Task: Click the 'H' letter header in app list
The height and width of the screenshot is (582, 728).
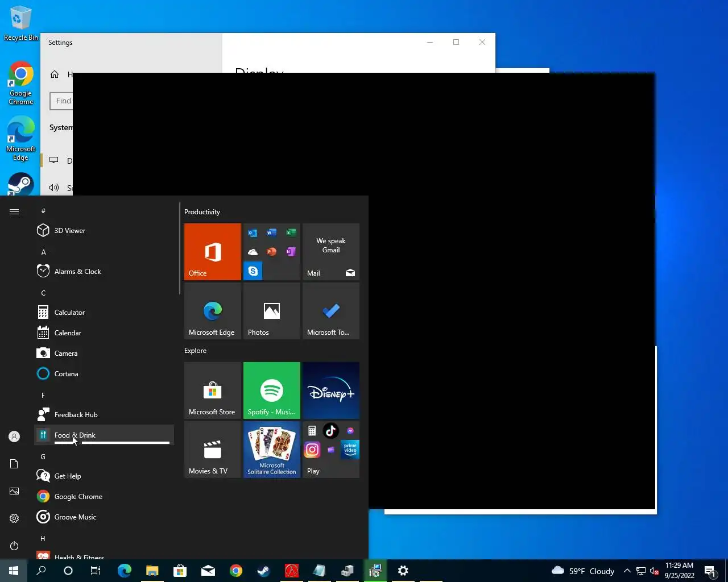Action: pos(43,538)
